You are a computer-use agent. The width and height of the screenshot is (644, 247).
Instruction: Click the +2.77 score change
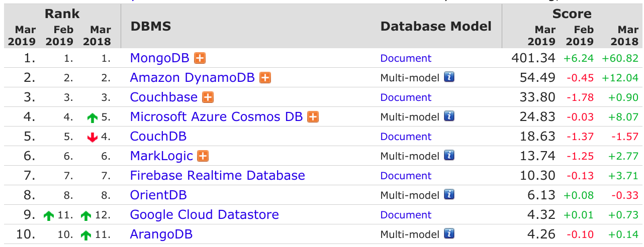pos(623,156)
